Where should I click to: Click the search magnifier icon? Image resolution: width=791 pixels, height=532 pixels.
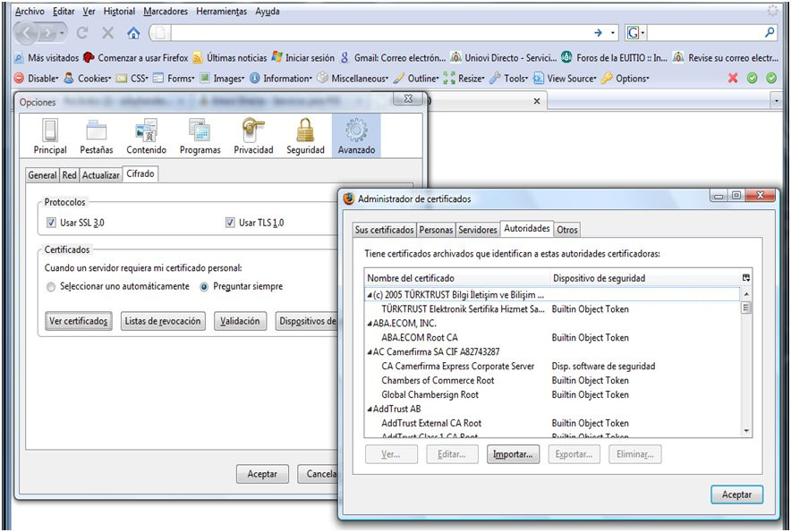tap(770, 33)
